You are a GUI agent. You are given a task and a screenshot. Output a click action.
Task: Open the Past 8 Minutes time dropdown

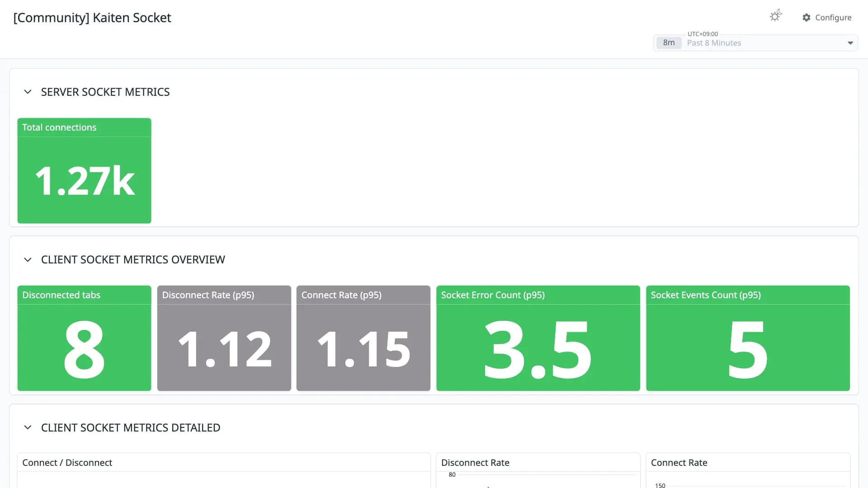(x=756, y=43)
